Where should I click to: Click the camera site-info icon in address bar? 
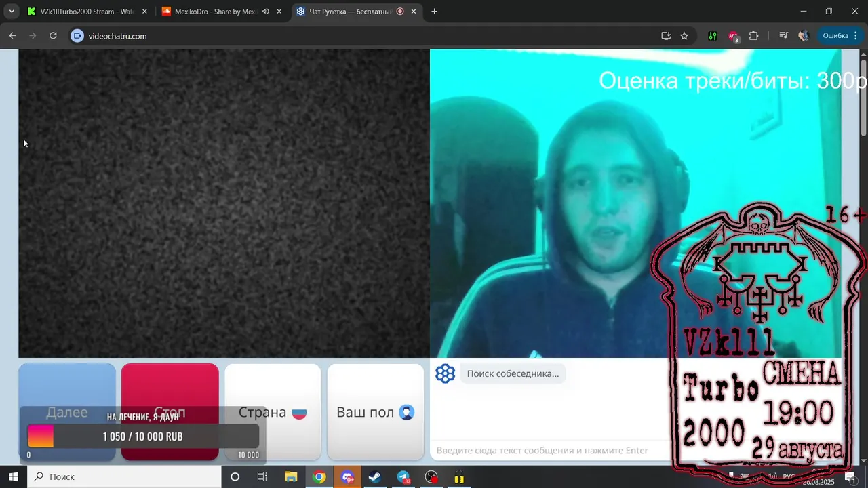(77, 36)
